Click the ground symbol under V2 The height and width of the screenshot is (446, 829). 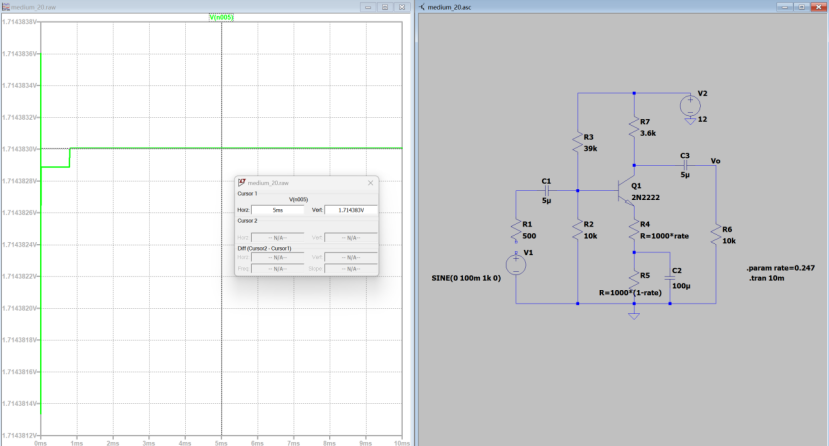point(690,121)
